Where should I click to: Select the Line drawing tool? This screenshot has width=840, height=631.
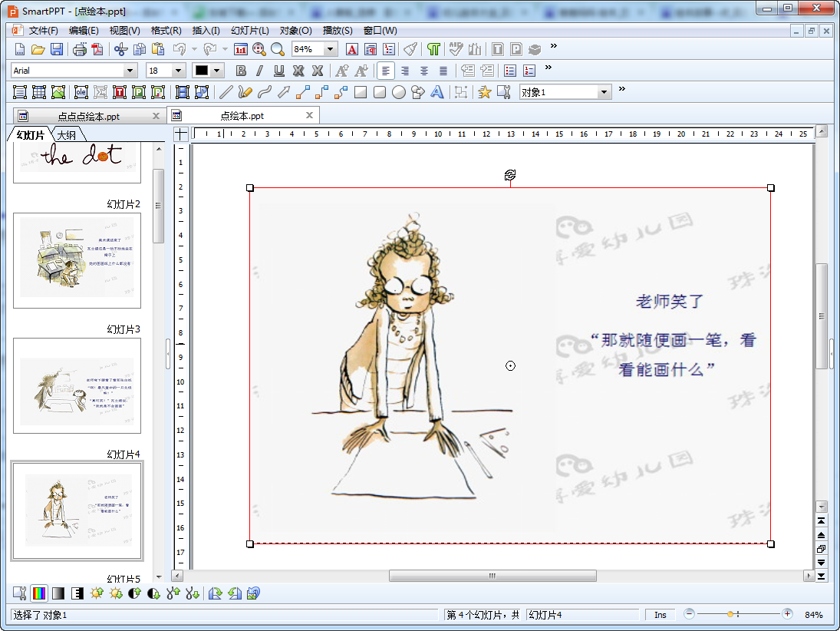coord(226,92)
